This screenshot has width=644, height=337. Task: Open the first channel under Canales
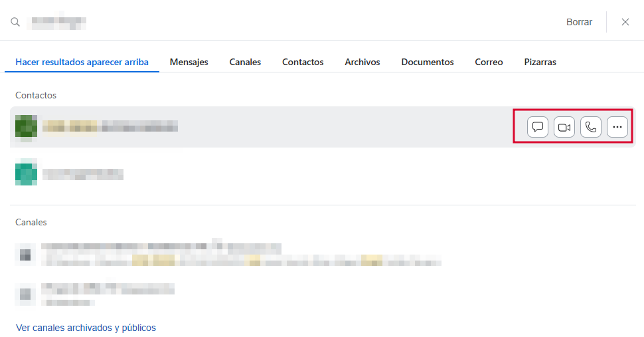(x=159, y=254)
